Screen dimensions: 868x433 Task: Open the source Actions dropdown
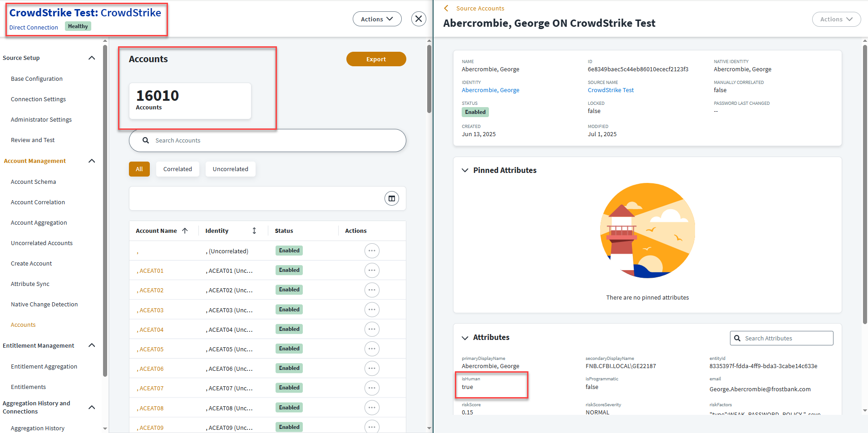377,19
